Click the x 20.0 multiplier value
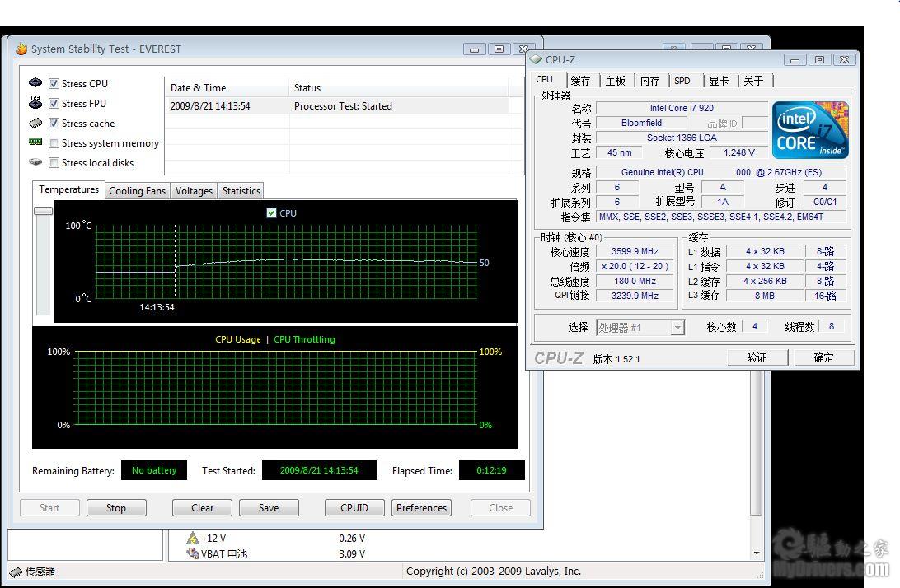Screen dimensions: 900x588 click(x=635, y=266)
